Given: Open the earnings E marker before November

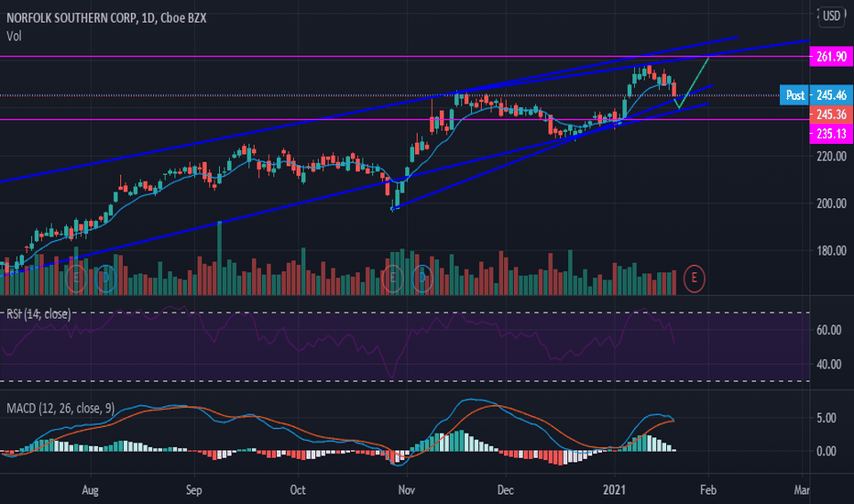Looking at the screenshot, I should (x=392, y=279).
